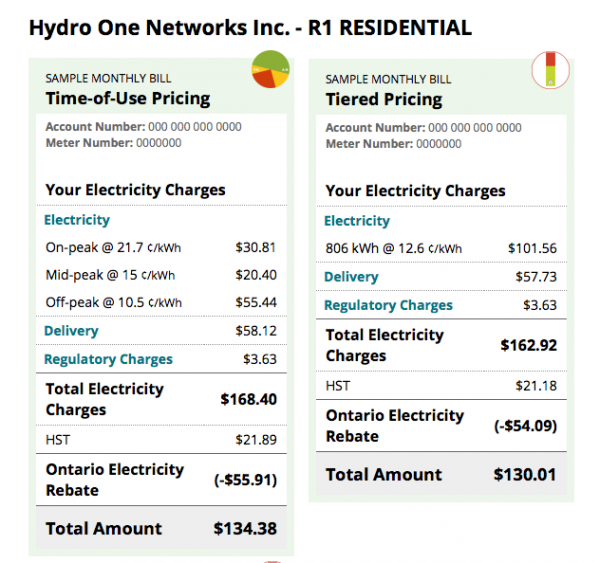Click the $168.40 Total Electricity Charges value

(248, 399)
